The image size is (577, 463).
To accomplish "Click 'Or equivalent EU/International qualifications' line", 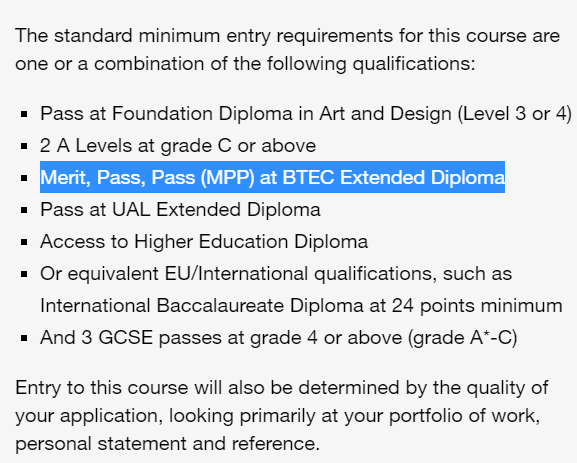I will click(x=276, y=274).
